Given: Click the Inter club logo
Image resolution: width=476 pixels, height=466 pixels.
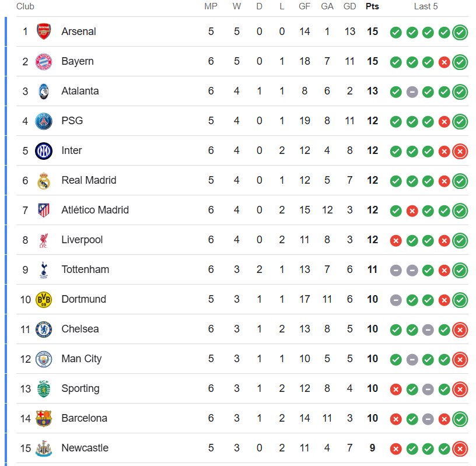Looking at the screenshot, I should (44, 150).
